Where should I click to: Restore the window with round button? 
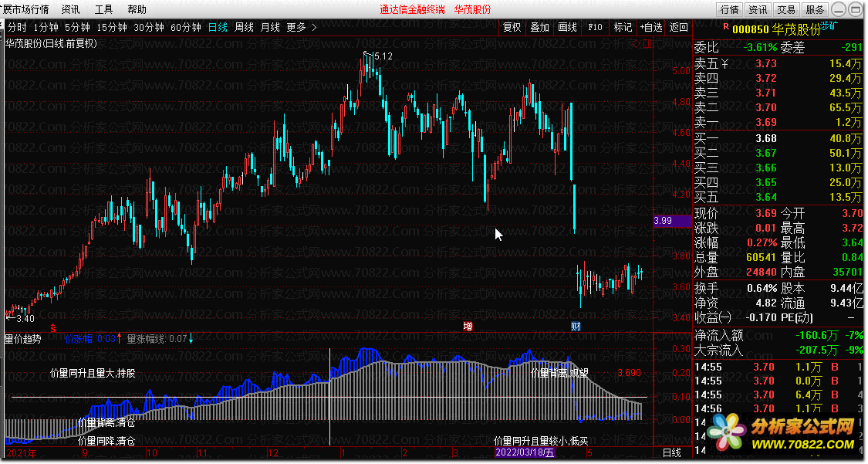(857, 9)
